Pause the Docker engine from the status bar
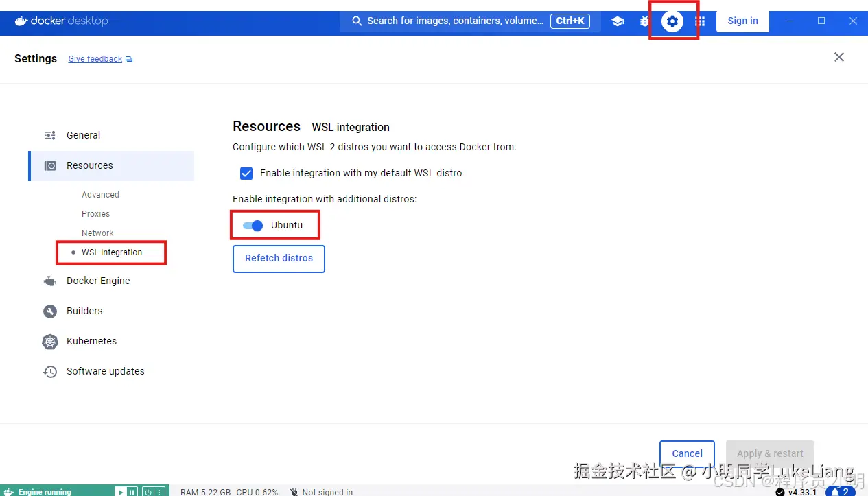 pyautogui.click(x=132, y=492)
